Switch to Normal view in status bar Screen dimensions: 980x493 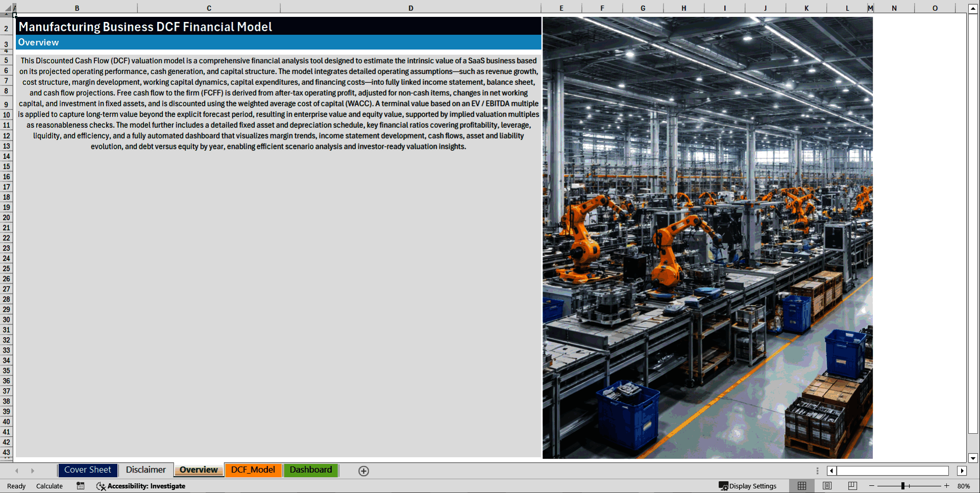point(801,486)
